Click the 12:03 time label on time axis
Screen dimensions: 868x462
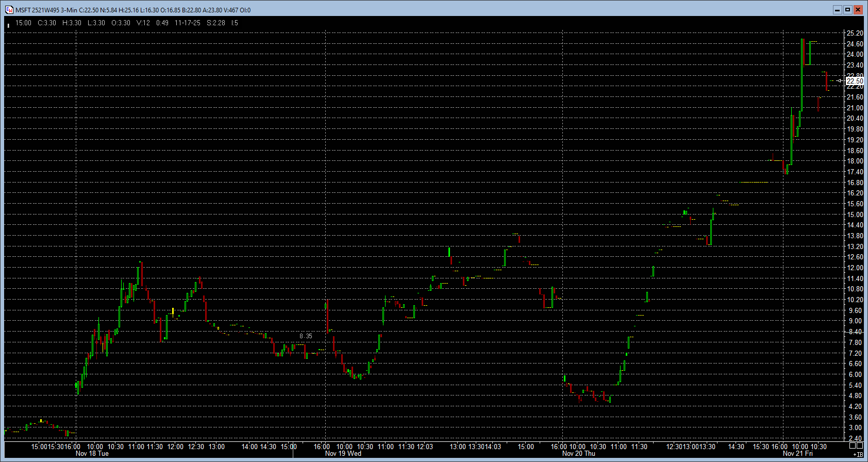[425, 447]
